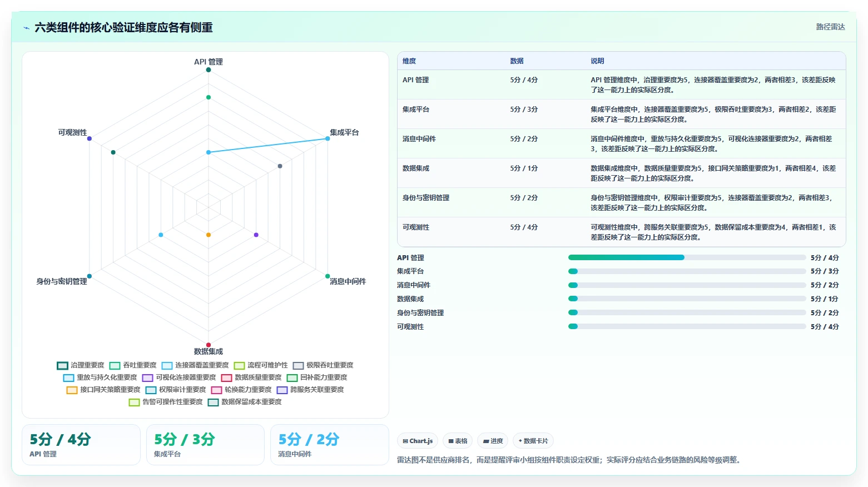Click the 数据卡片 chip
Screen dimensions: 868x487
pos(533,441)
